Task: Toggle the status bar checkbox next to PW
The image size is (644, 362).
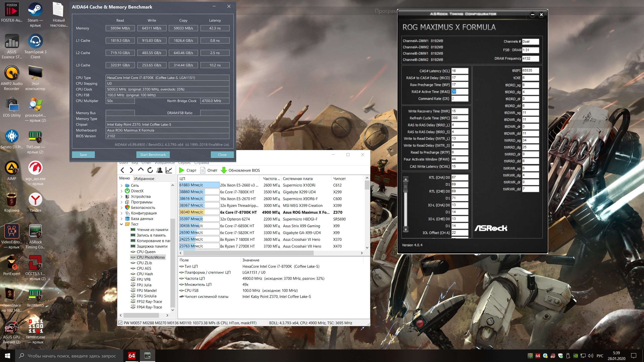Action: 120,323
